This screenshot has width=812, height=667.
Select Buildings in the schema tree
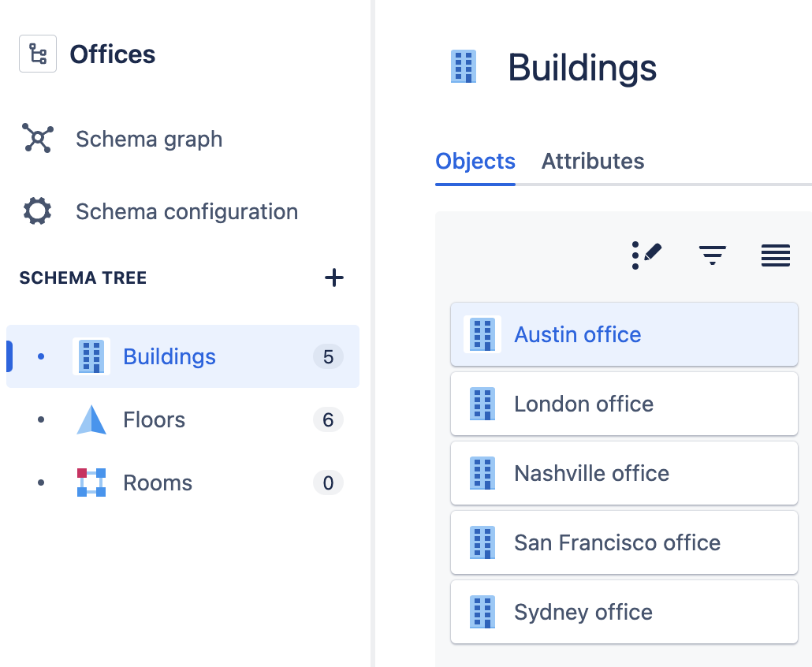tap(183, 356)
